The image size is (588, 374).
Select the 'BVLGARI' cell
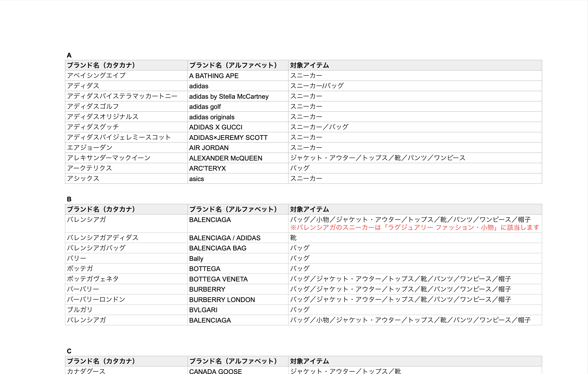238,309
